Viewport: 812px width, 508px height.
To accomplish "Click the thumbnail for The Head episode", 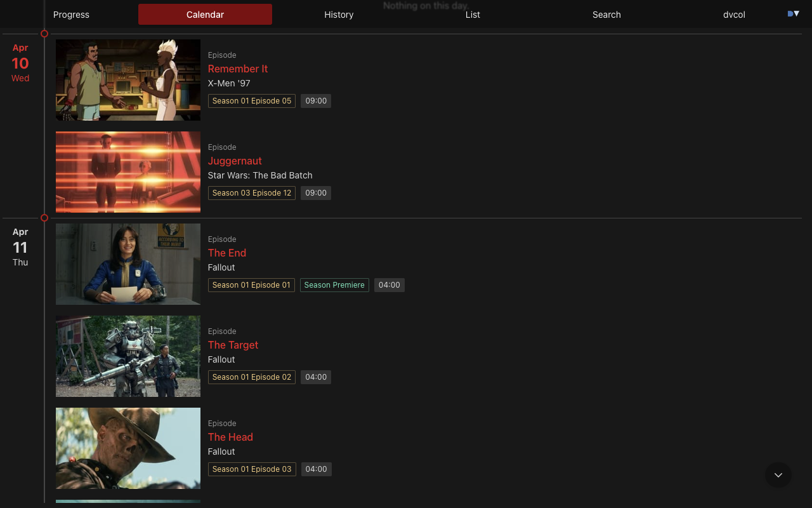I will coord(128,448).
